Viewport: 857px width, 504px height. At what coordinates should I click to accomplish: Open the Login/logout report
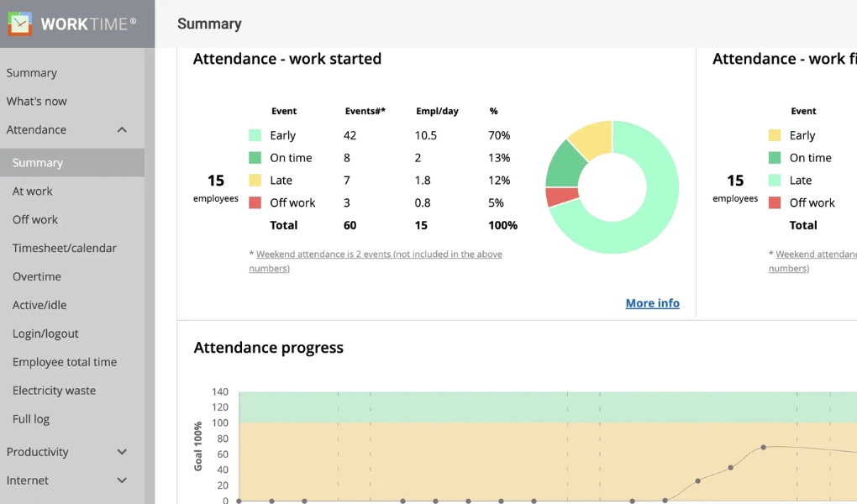tap(45, 334)
